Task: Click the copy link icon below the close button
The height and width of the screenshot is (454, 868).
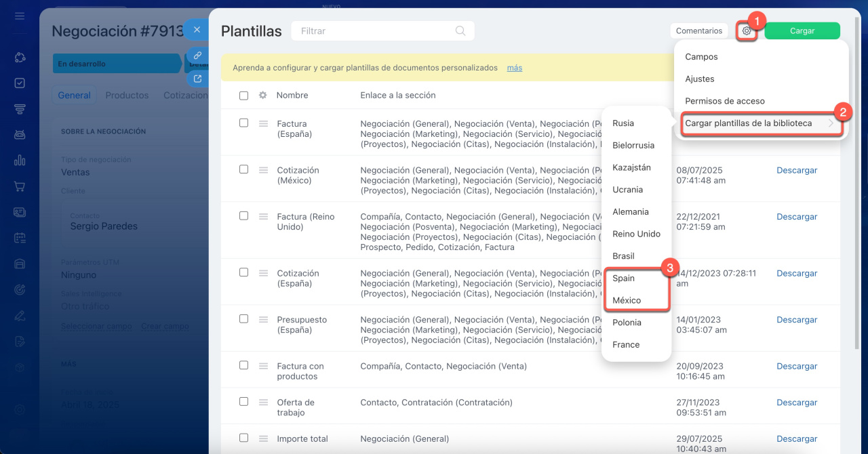Action: pyautogui.click(x=197, y=56)
